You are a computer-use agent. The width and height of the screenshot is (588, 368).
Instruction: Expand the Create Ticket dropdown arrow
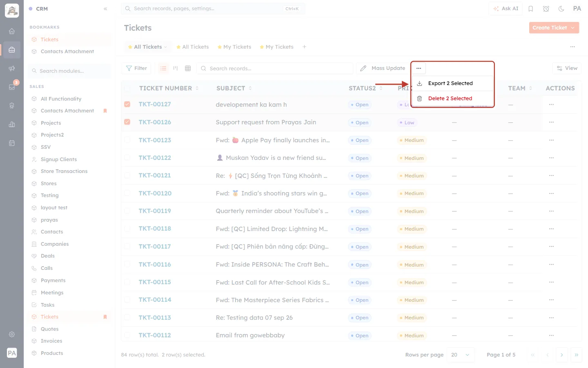tap(573, 28)
